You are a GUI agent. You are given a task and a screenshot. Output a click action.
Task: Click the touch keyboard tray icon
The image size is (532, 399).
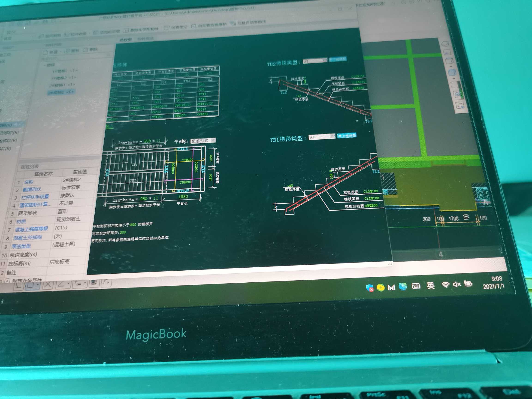coord(416,286)
